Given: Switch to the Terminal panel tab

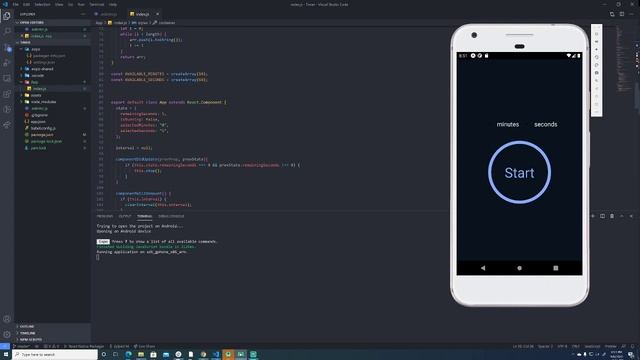Looking at the screenshot, I should point(144,216).
